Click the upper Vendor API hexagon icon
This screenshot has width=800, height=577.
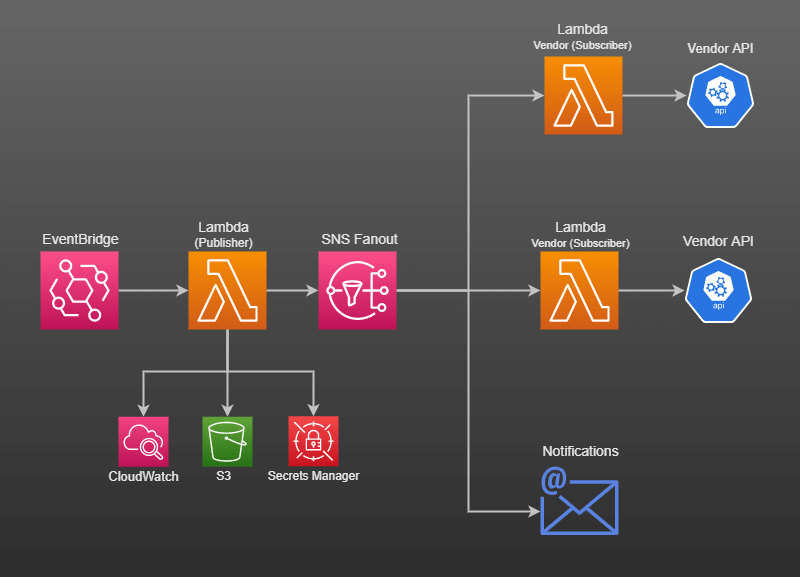tap(720, 95)
